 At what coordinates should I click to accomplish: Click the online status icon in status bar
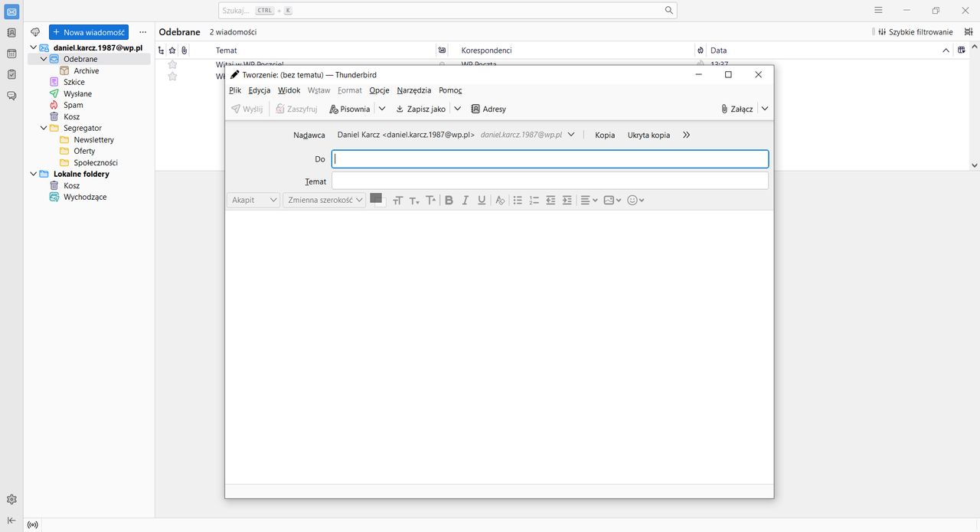[x=32, y=525]
